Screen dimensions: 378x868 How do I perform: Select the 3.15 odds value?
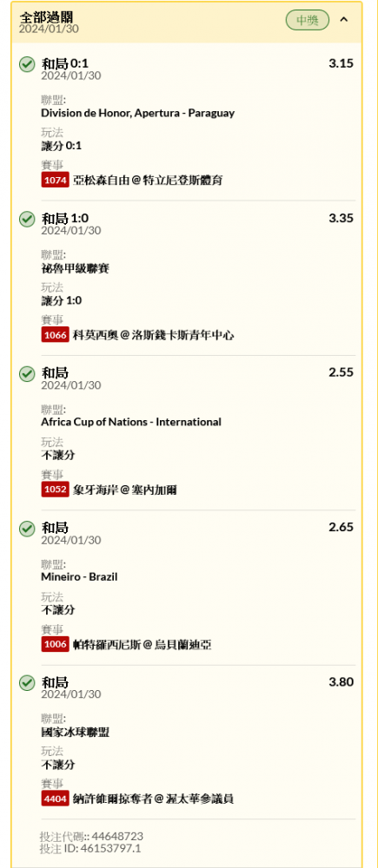pos(341,63)
